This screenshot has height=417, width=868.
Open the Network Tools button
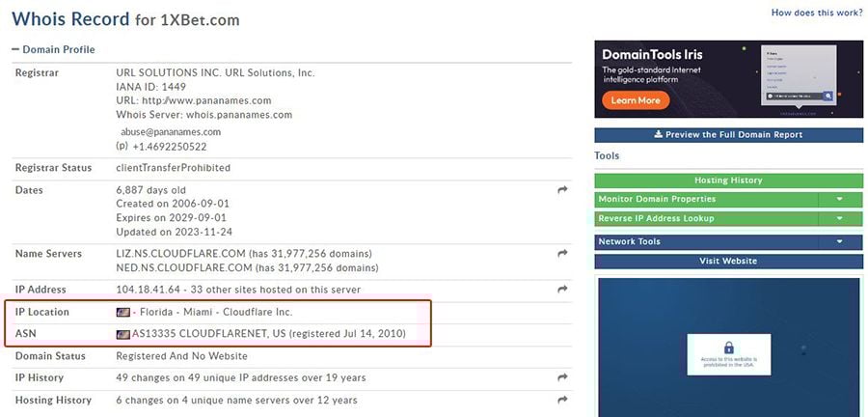[x=706, y=242]
